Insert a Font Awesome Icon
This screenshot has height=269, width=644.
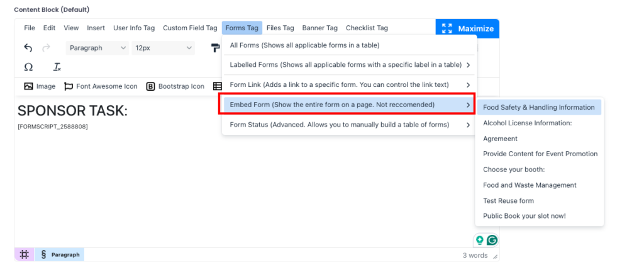point(101,86)
